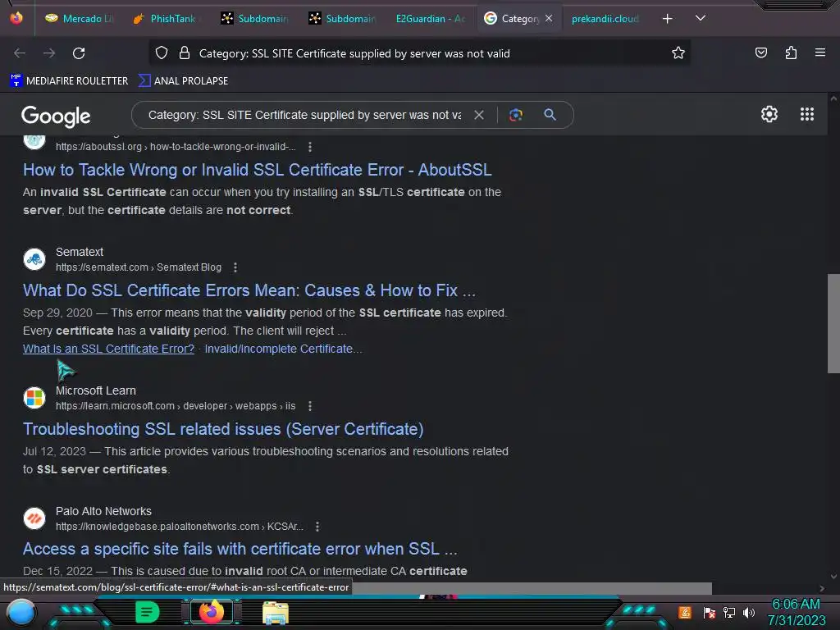This screenshot has width=840, height=630.
Task: Bookmark this page with the star
Action: [x=678, y=53]
